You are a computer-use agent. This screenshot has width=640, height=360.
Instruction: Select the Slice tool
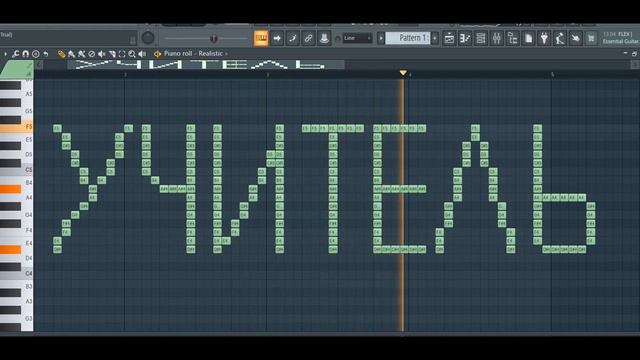112,54
